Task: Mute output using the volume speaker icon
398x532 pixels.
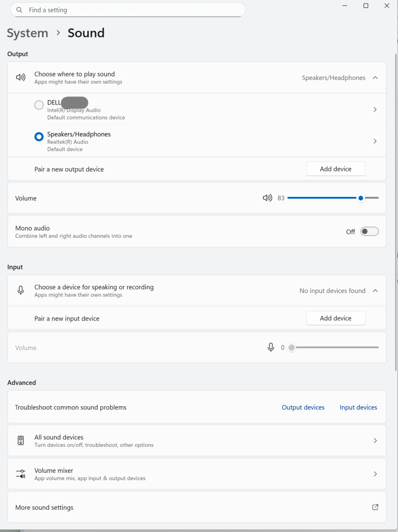Action: [267, 198]
